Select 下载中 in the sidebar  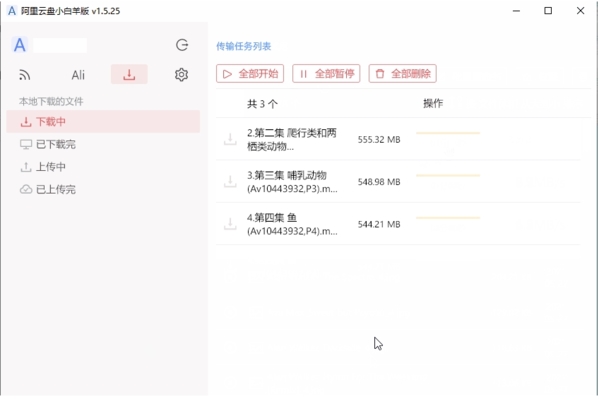click(103, 122)
